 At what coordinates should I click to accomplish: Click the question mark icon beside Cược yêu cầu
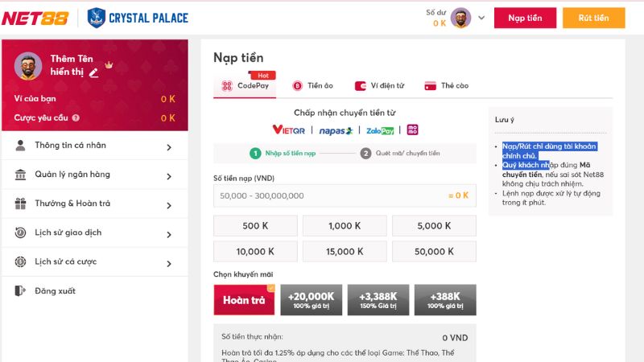(x=76, y=118)
